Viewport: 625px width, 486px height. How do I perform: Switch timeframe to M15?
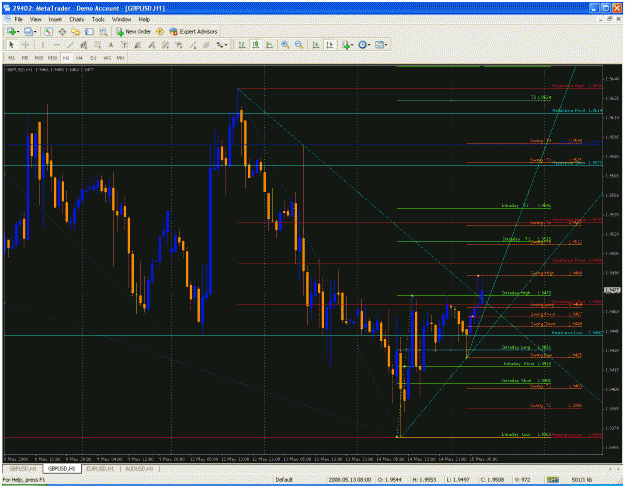[x=39, y=58]
